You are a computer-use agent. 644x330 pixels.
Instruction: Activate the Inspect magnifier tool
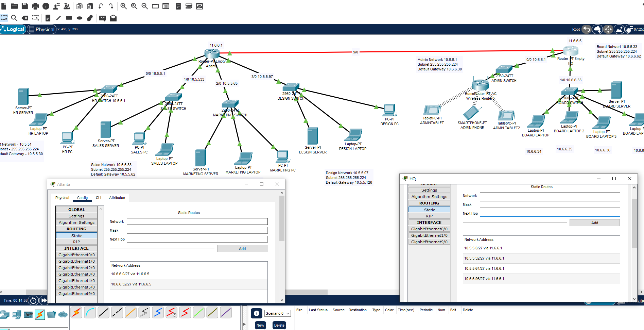point(14,18)
